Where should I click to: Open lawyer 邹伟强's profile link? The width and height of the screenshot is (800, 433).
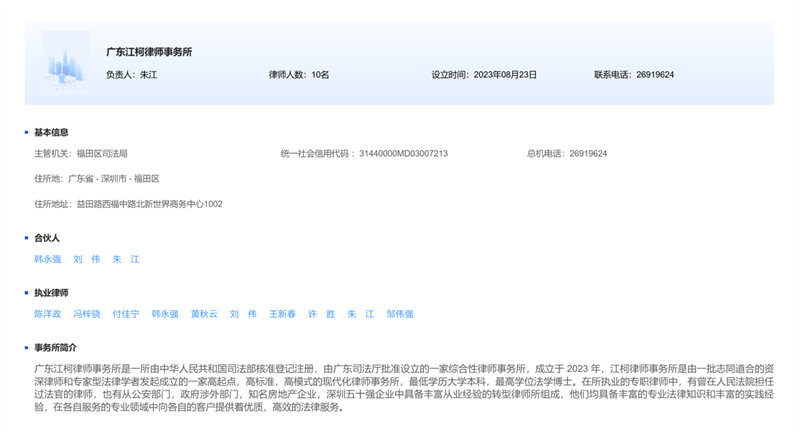click(x=400, y=314)
